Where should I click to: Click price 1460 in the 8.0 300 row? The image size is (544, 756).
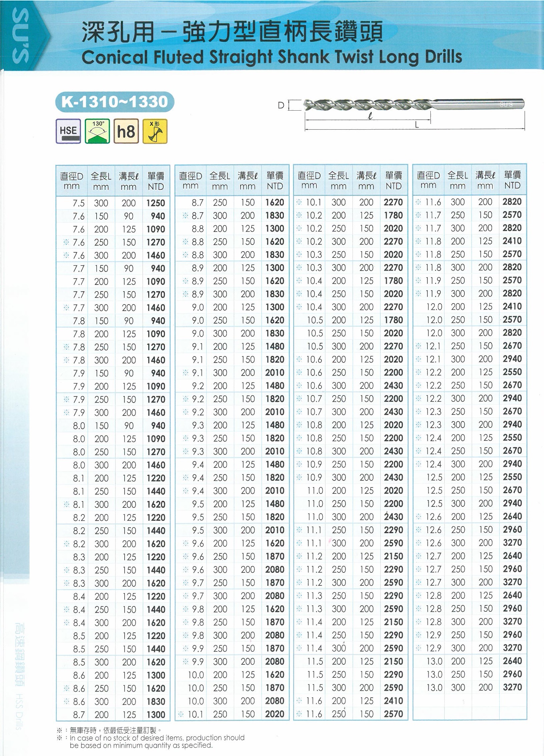click(156, 465)
